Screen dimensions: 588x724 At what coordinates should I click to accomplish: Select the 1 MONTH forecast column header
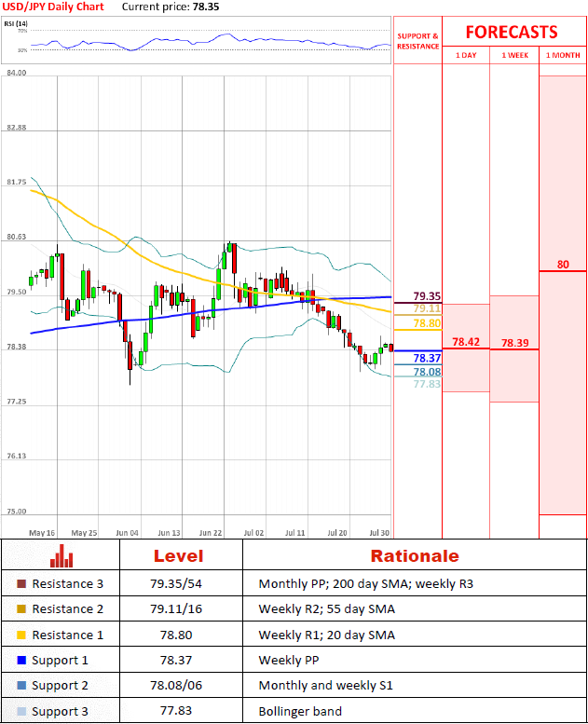coord(563,55)
